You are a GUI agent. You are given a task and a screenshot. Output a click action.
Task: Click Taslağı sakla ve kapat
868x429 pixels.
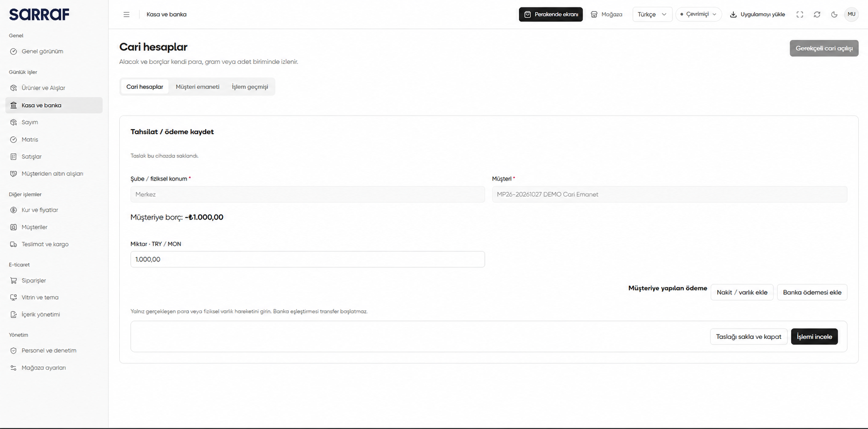coord(749,336)
